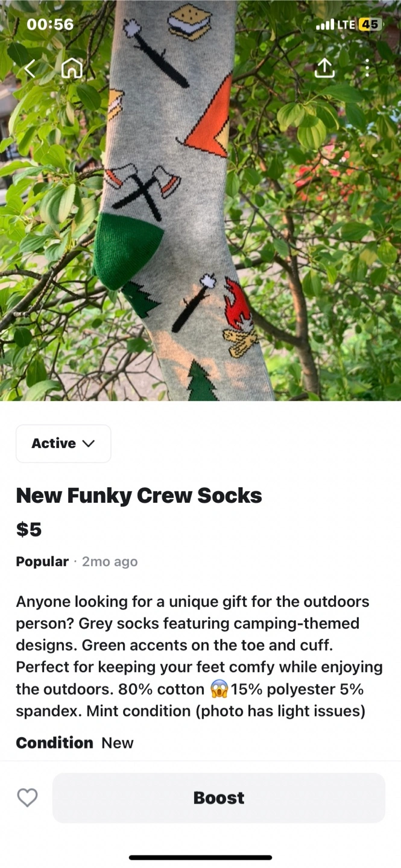Tap the battery level indicator
The width and height of the screenshot is (401, 868).
(x=369, y=25)
